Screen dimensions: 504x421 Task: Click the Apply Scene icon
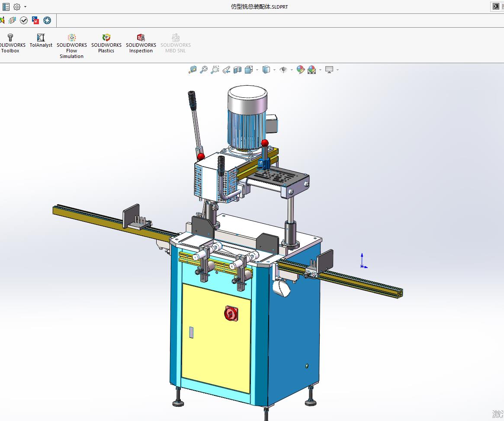click(312, 70)
